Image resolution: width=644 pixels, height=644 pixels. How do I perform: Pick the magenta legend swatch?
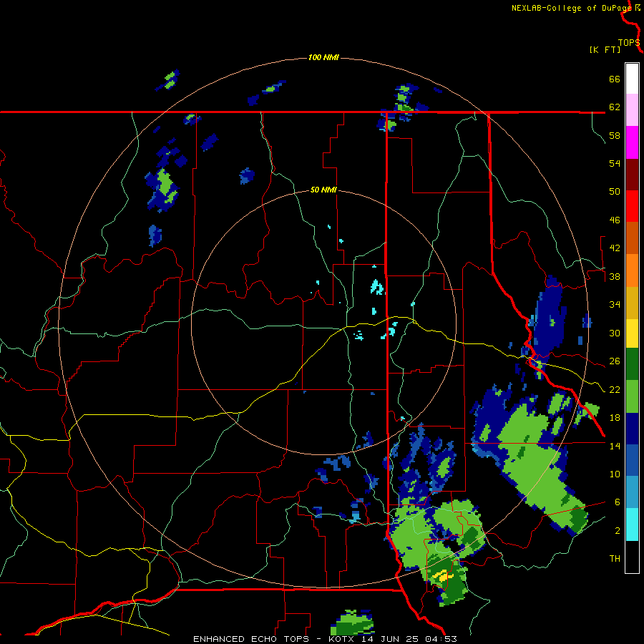[x=632, y=142]
